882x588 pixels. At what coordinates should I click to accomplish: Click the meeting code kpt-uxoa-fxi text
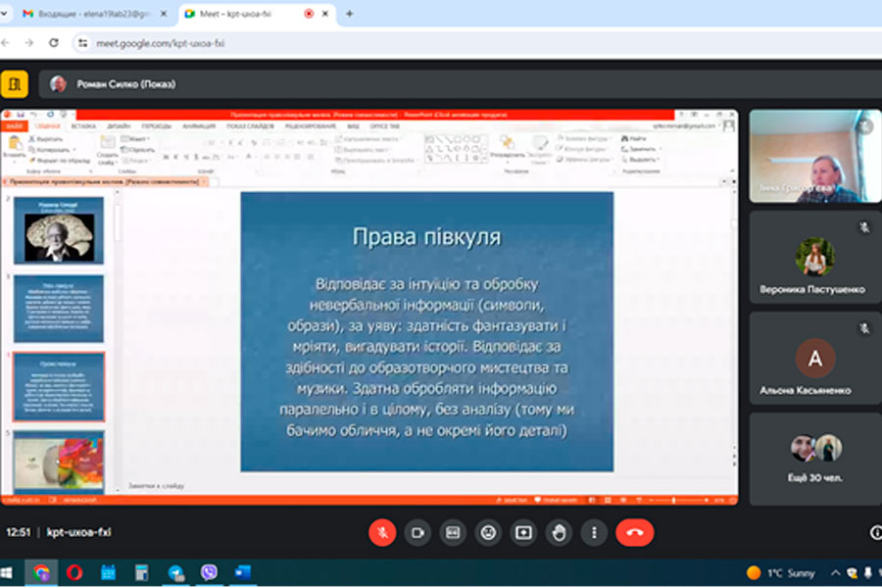pos(78,532)
